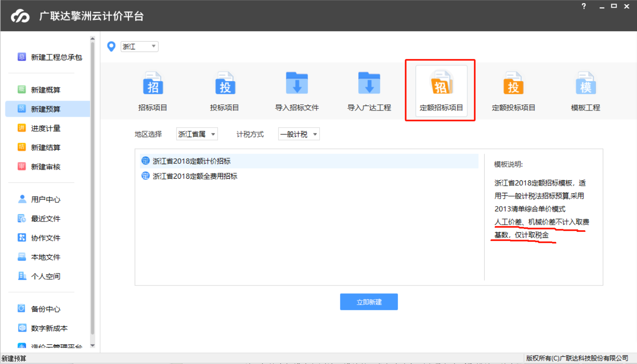Viewport: 637px width, 364px height.
Task: Choose the 定额投标项目 icon
Action: pyautogui.click(x=513, y=83)
